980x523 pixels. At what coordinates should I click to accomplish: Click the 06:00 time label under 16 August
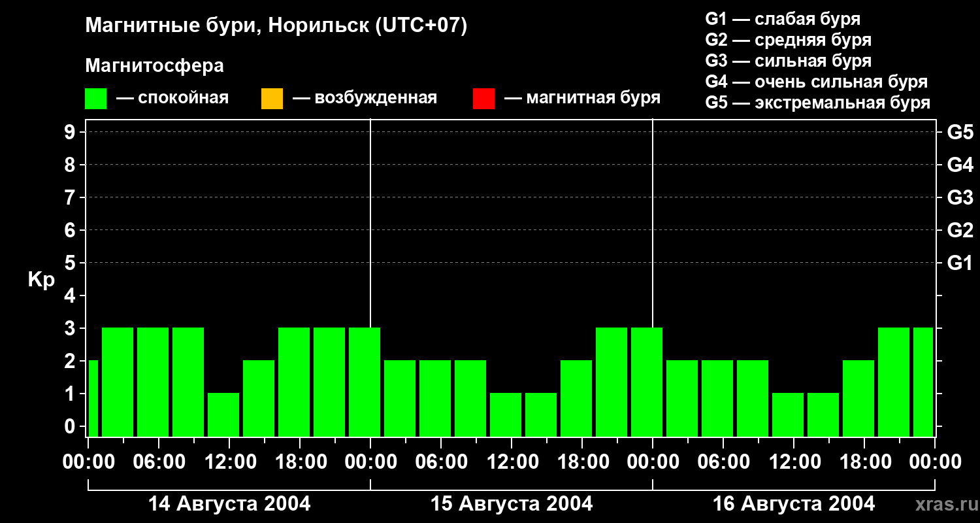pyautogui.click(x=723, y=462)
